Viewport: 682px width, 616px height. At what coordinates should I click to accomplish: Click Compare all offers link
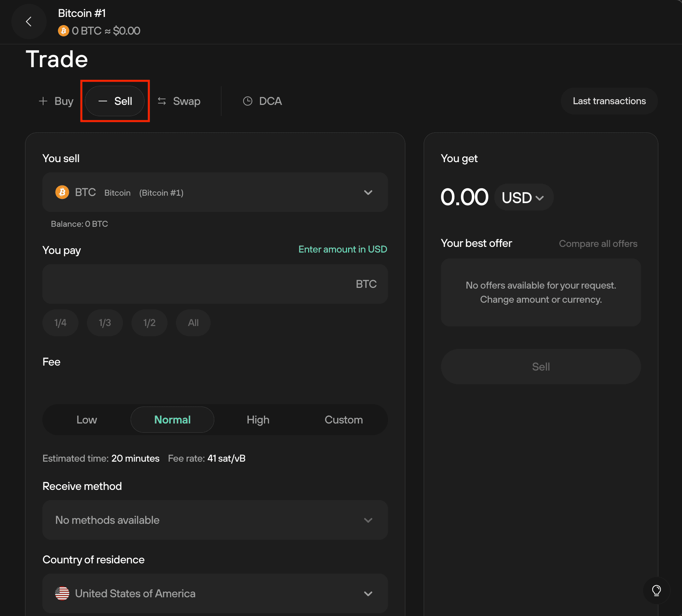598,244
